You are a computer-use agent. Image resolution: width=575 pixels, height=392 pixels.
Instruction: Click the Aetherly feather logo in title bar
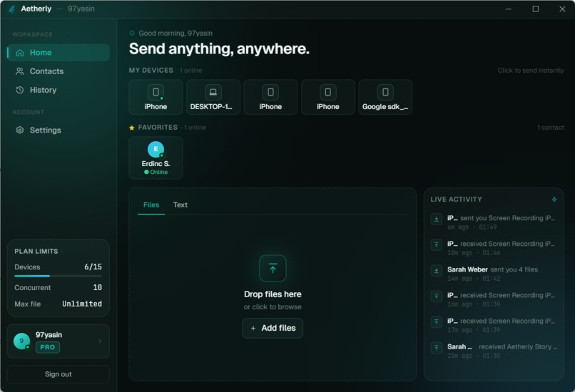pyautogui.click(x=11, y=9)
